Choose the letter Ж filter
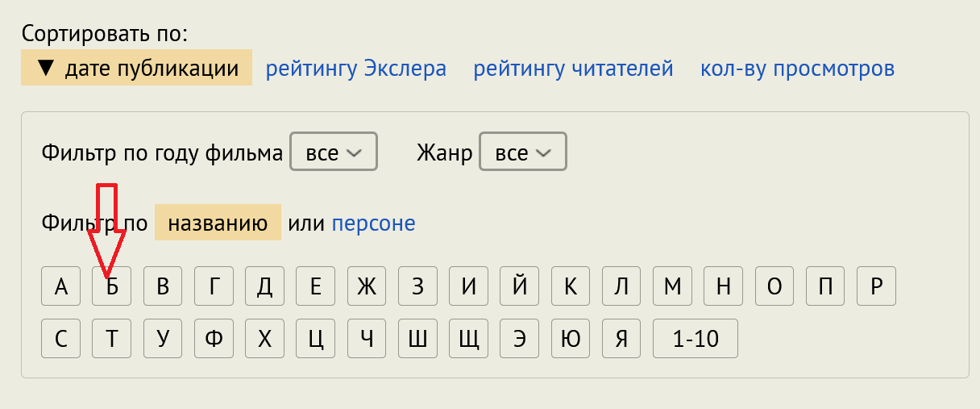 pyautogui.click(x=367, y=287)
